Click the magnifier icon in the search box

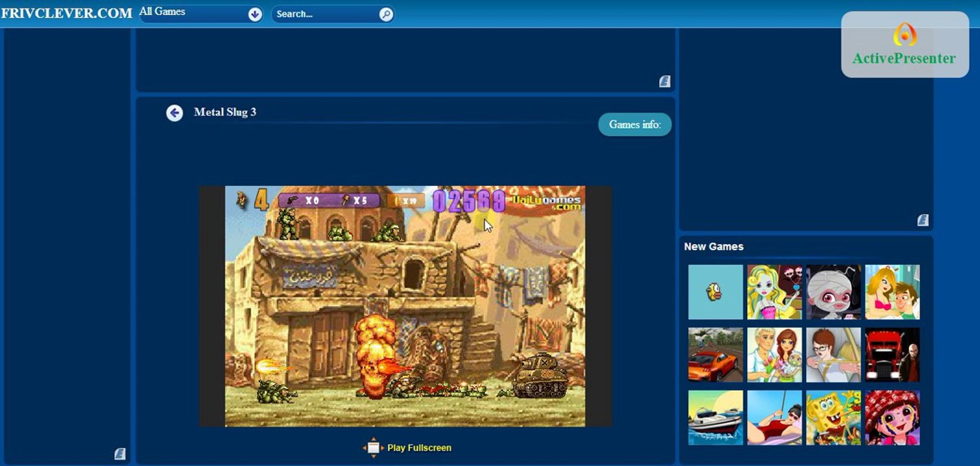386,14
